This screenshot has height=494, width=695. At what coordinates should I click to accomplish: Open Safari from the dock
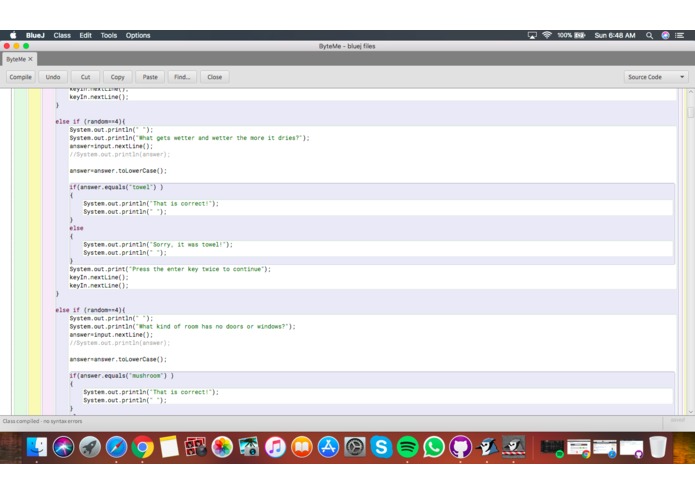click(116, 447)
